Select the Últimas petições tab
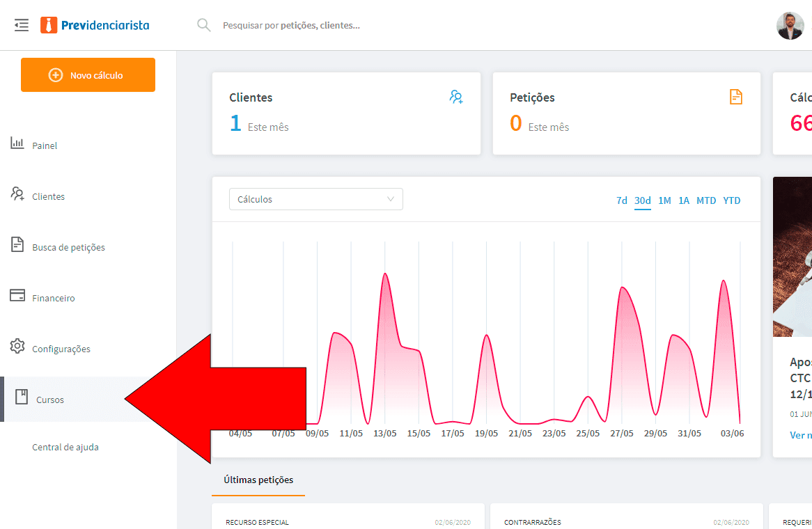The image size is (812, 529). (258, 480)
